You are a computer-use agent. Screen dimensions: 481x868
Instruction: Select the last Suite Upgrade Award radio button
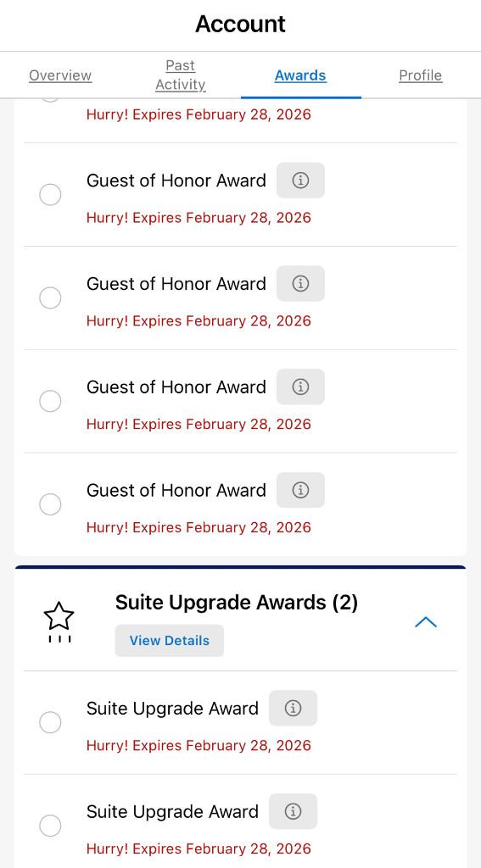point(50,826)
